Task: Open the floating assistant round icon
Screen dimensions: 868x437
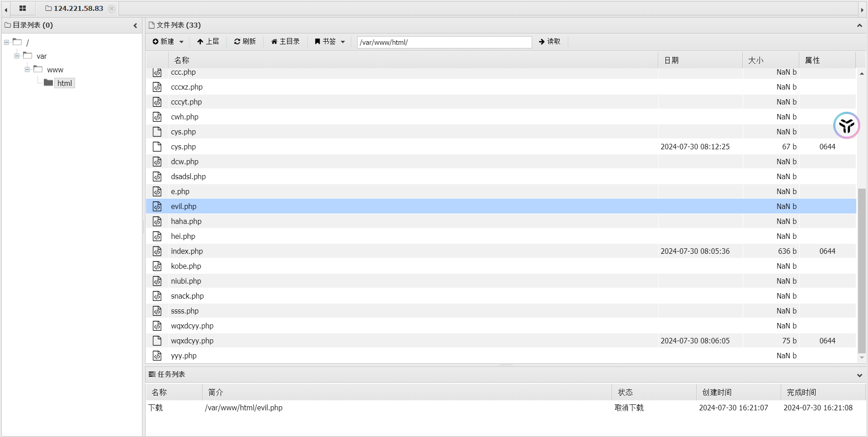Action: [x=846, y=125]
